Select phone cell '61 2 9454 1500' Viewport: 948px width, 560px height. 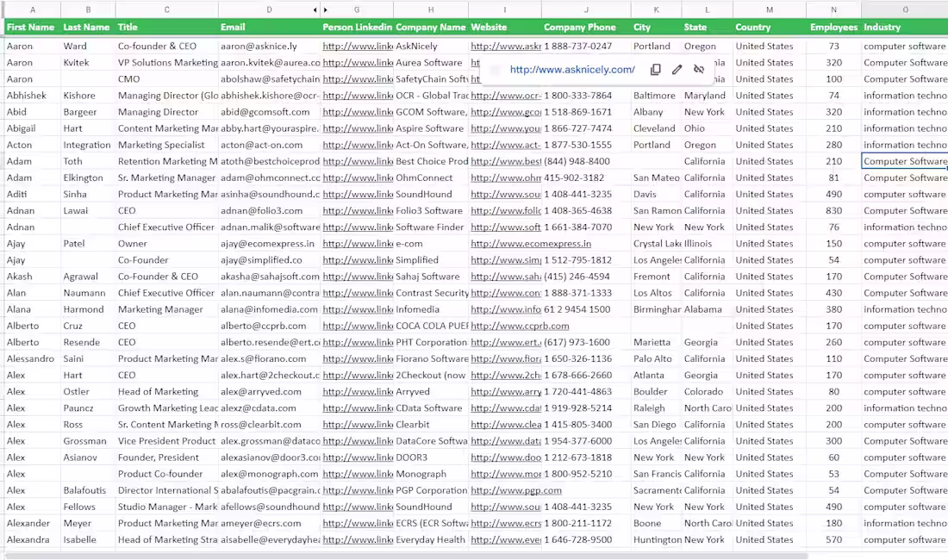tap(586, 309)
